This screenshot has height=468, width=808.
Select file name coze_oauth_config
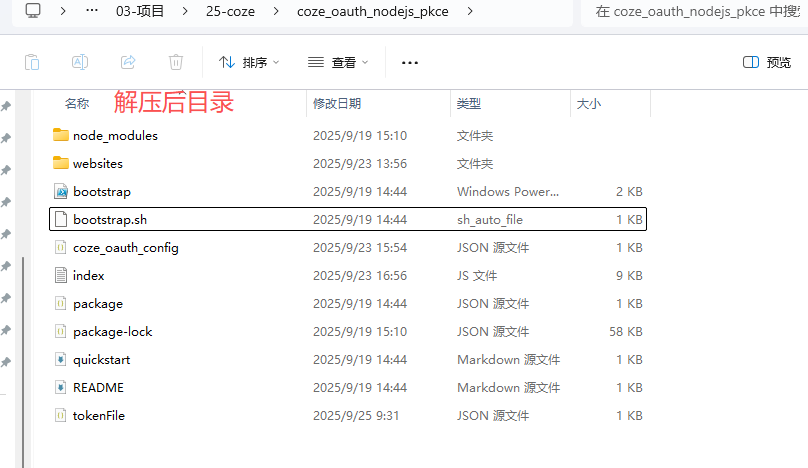pos(126,248)
